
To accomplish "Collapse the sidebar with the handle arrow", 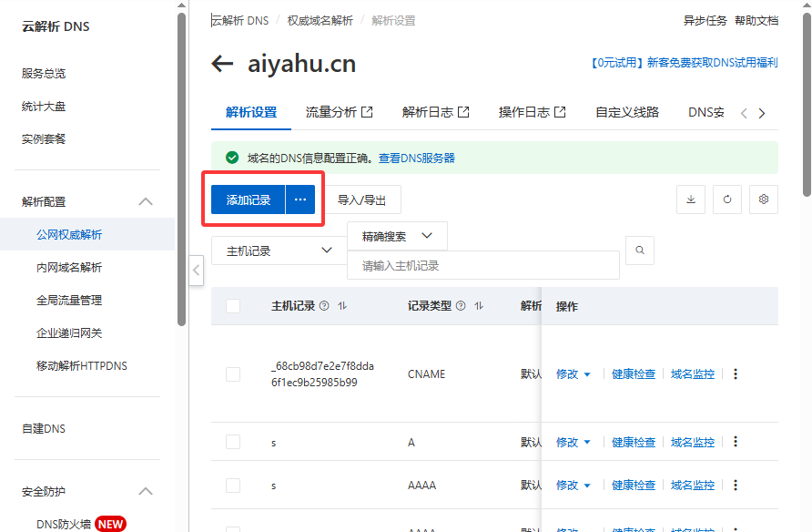I will point(196,270).
